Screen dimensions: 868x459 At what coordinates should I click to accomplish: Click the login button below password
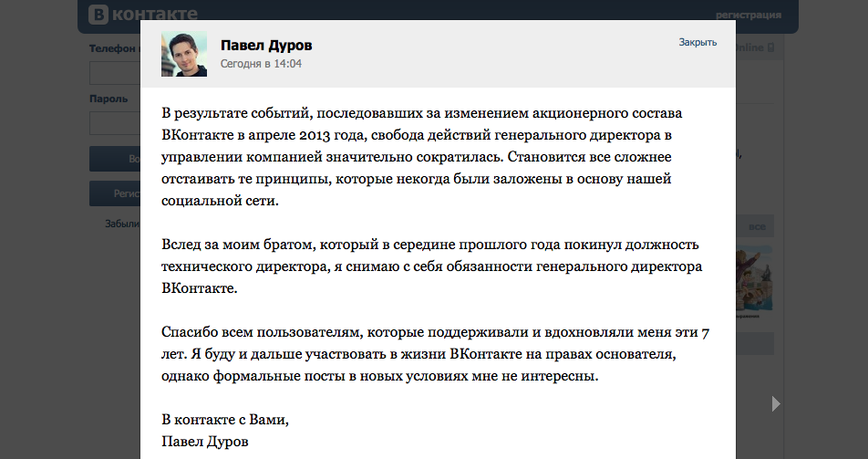pos(115,159)
